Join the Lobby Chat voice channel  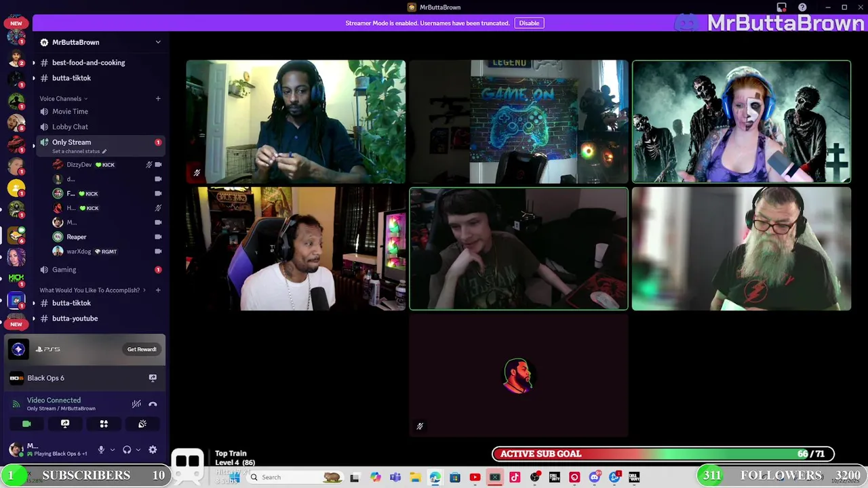[x=70, y=127]
